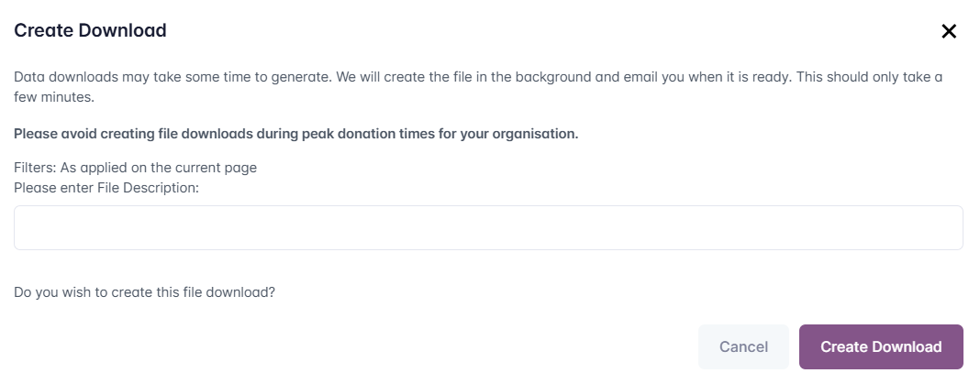Close the Create Download dialog with X

(949, 31)
